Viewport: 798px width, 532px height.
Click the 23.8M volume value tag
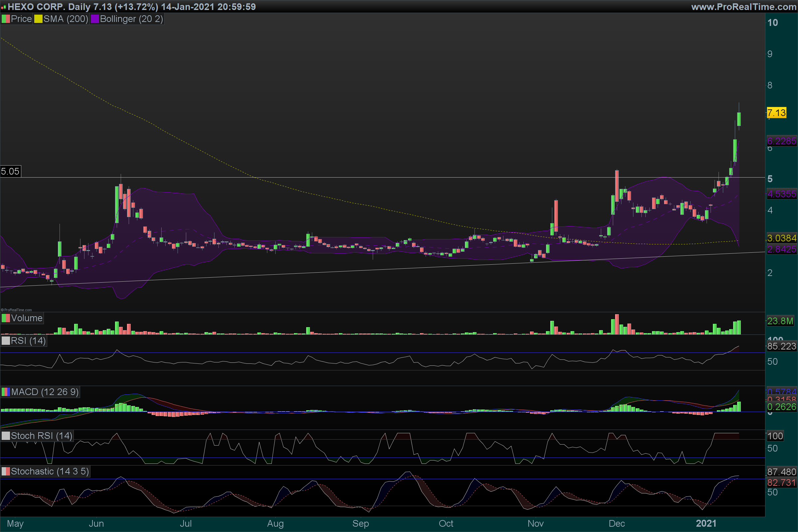click(780, 321)
